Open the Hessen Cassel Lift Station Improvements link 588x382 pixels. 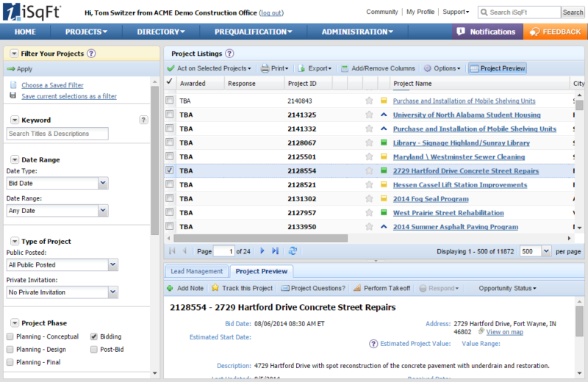[x=460, y=185]
